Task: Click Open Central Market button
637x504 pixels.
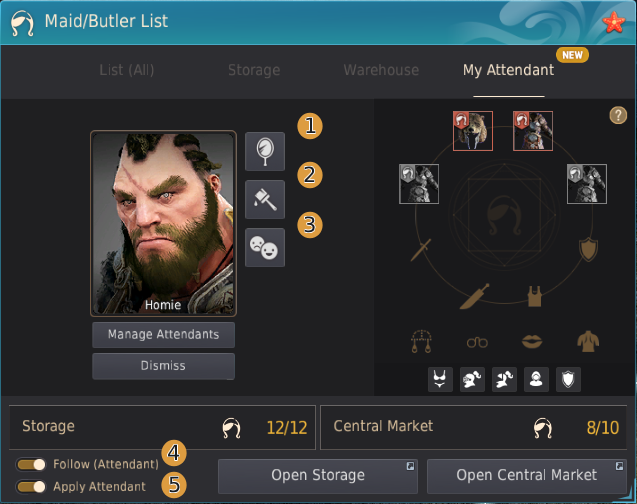Action: [x=526, y=476]
